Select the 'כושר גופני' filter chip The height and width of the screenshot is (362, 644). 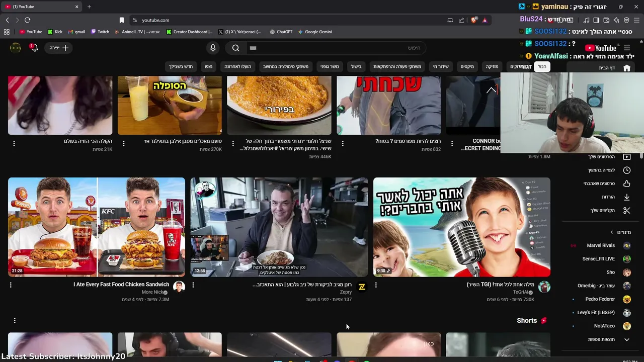[x=330, y=66]
